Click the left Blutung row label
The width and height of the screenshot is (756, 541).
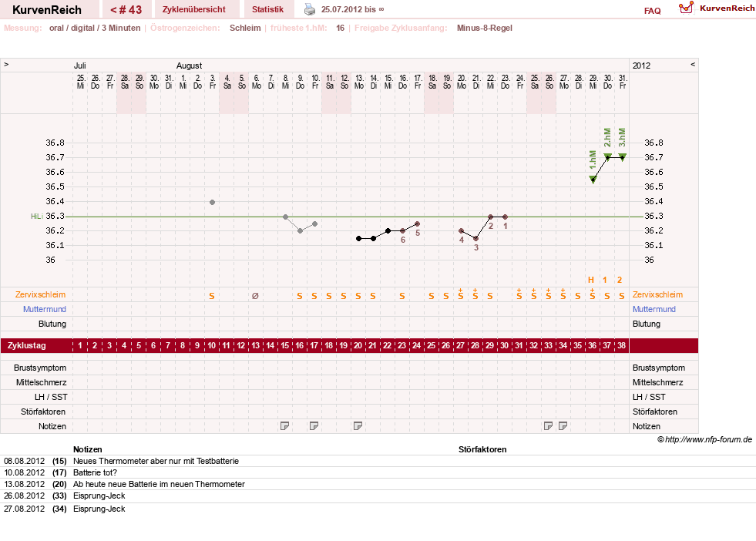pos(52,324)
